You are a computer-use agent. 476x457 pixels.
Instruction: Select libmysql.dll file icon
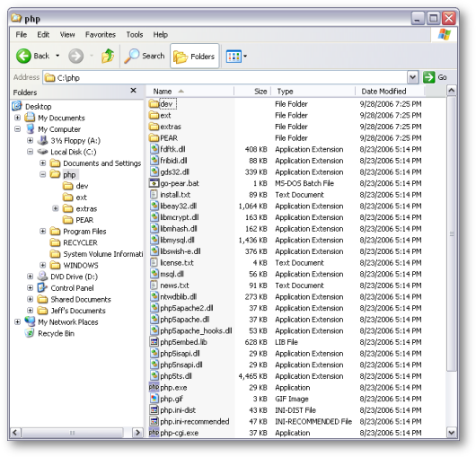point(154,240)
